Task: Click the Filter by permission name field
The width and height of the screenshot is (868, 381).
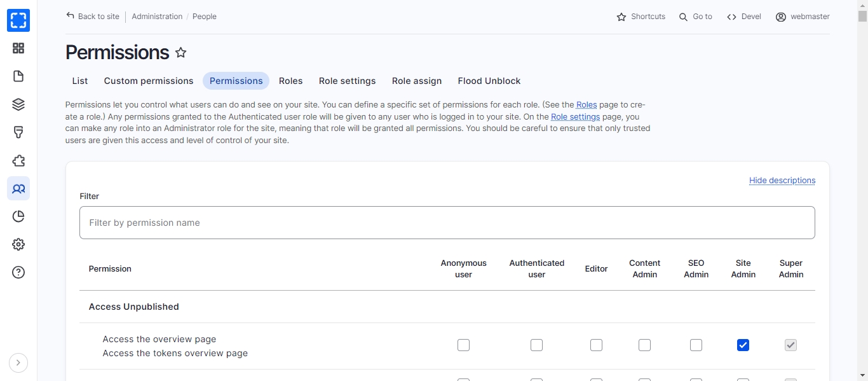Action: [x=447, y=223]
